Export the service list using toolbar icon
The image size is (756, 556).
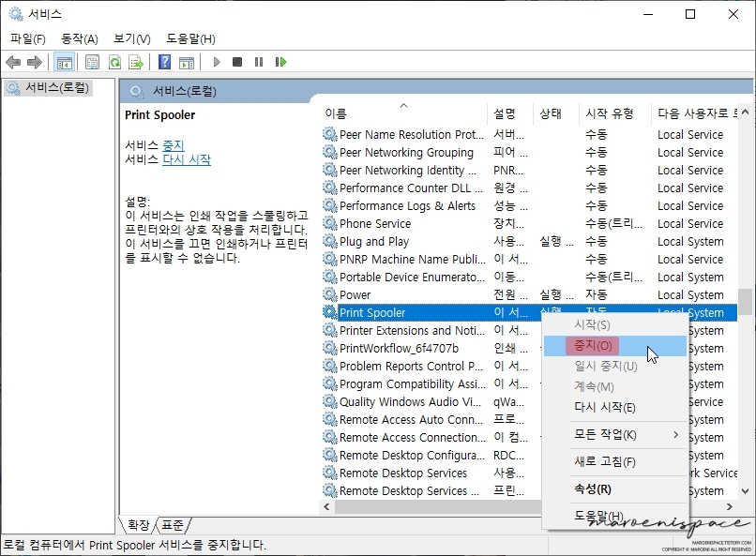coord(136,62)
